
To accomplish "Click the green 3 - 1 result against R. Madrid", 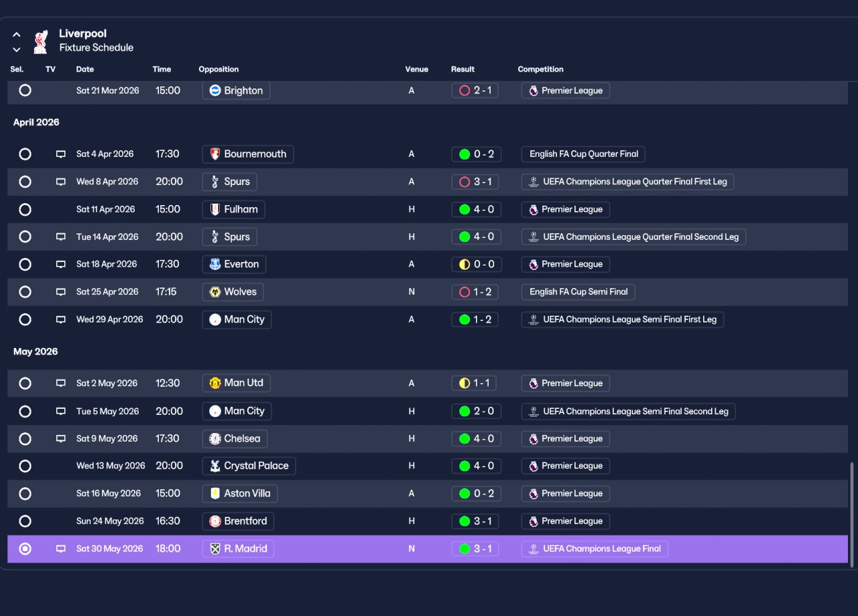I will click(x=475, y=549).
